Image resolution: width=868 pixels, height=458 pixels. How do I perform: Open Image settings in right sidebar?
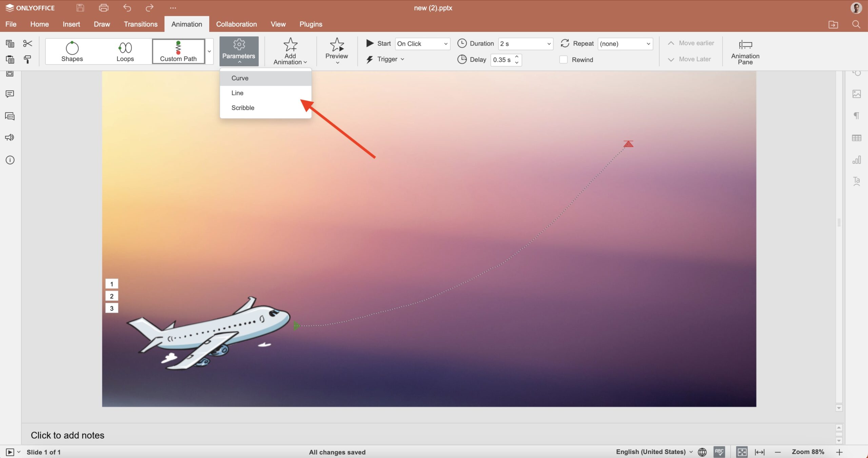[856, 94]
